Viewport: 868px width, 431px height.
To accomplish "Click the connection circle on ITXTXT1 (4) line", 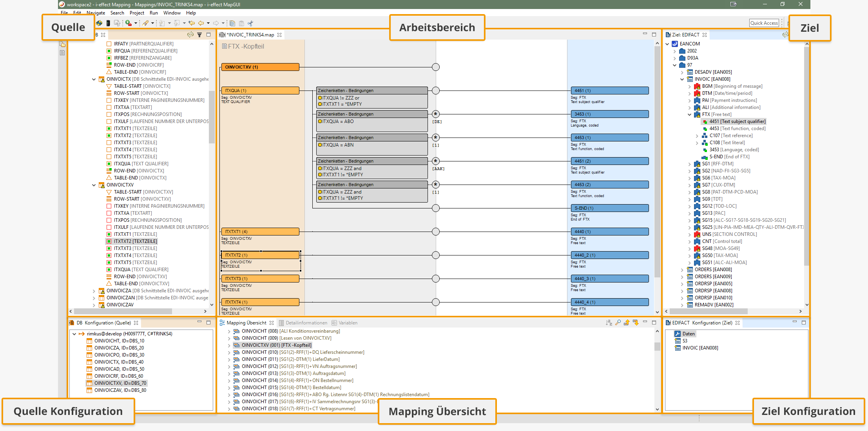I will (435, 232).
